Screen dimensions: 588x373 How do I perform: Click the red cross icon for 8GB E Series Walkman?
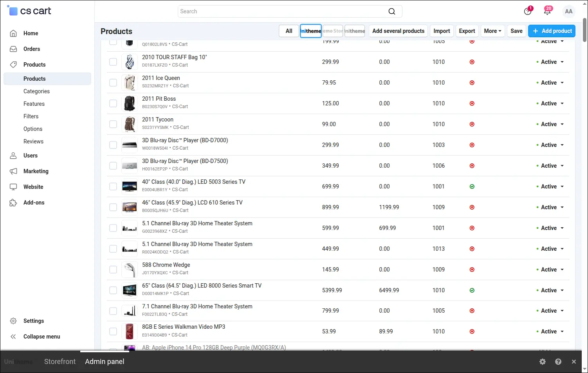click(x=472, y=331)
